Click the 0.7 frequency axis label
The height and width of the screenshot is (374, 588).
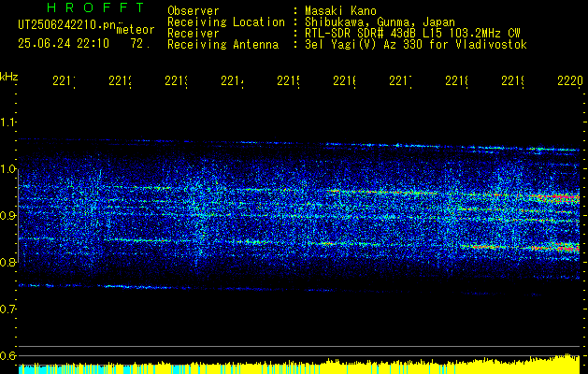point(7,309)
